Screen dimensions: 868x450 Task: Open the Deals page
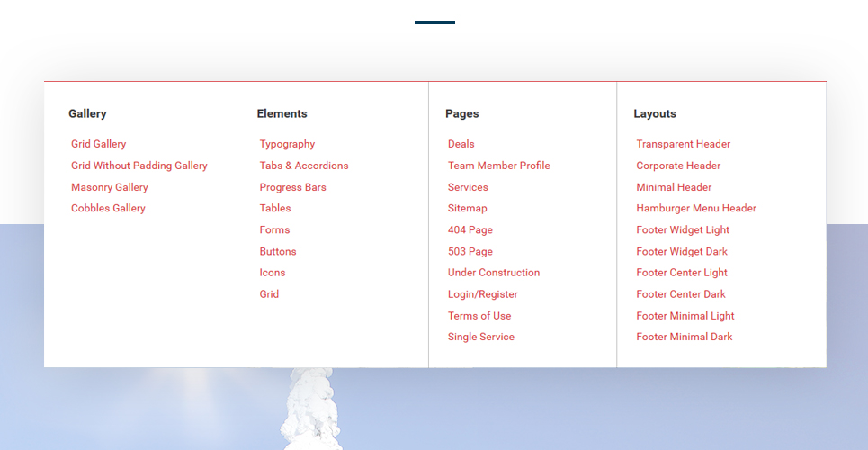pos(461,144)
